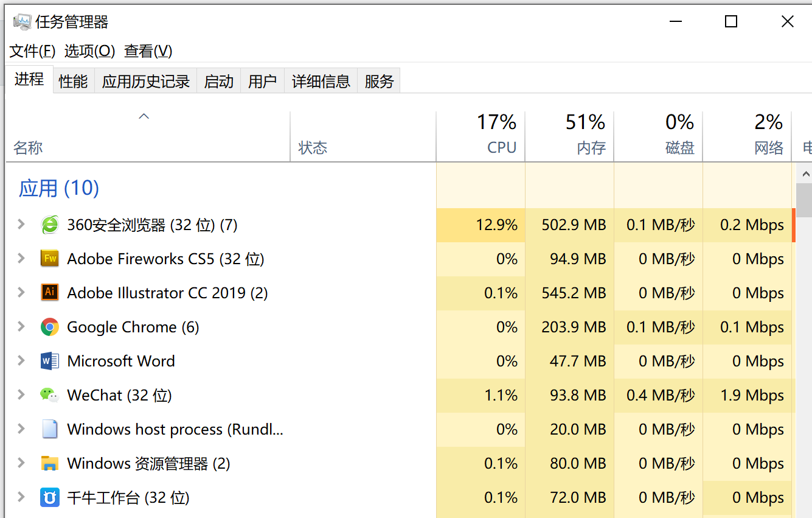Click the 72.0 MB memory value
The image size is (812, 518).
point(578,497)
